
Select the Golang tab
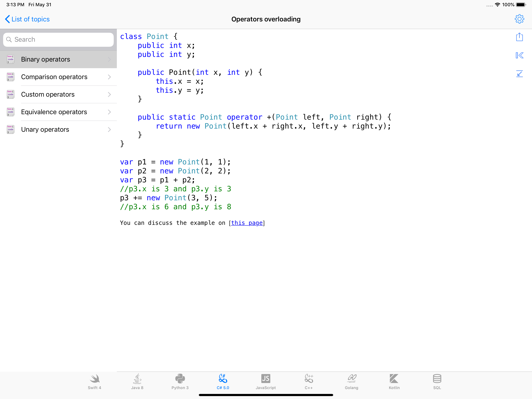[x=351, y=381]
